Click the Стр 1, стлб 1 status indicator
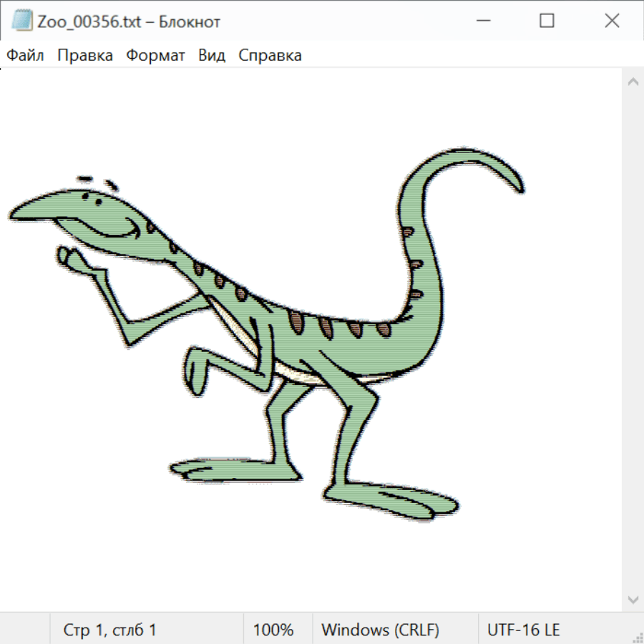644x644 pixels. coord(109,630)
